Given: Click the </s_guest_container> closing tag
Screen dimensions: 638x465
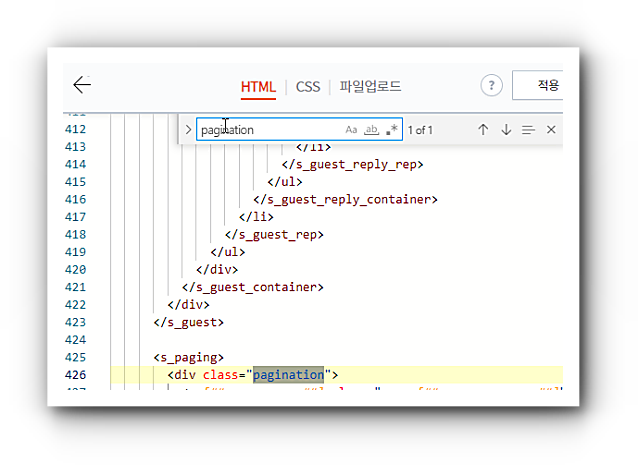Looking at the screenshot, I should 253,287.
